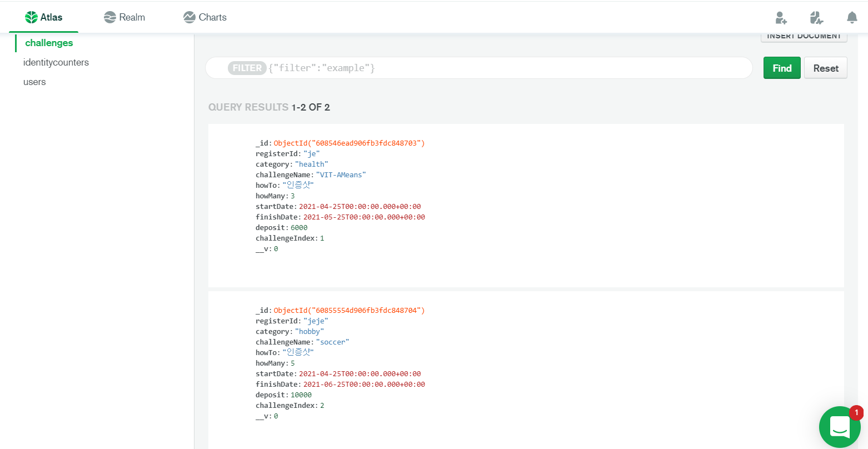This screenshot has width=868, height=449.
Task: Click howMany value 3
Action: click(x=293, y=196)
